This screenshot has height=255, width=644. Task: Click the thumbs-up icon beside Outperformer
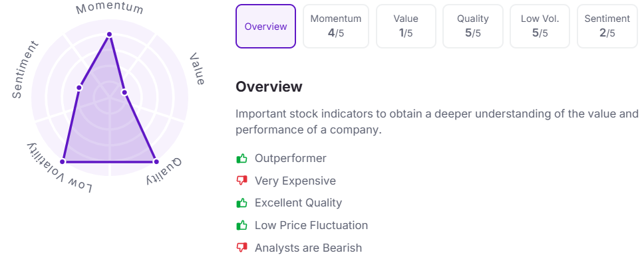point(242,158)
